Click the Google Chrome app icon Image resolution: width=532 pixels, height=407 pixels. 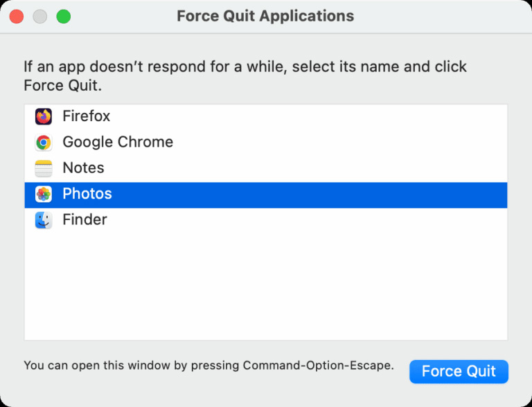click(44, 143)
